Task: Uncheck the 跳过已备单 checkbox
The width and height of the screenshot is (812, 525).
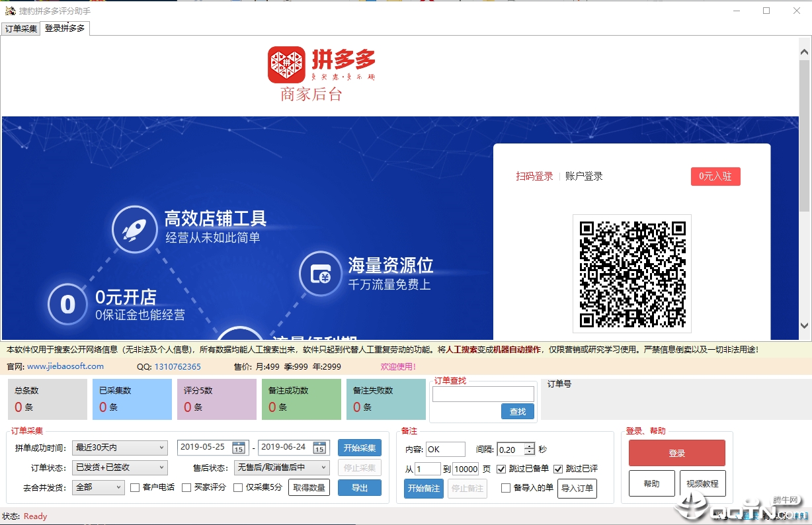Action: click(501, 469)
